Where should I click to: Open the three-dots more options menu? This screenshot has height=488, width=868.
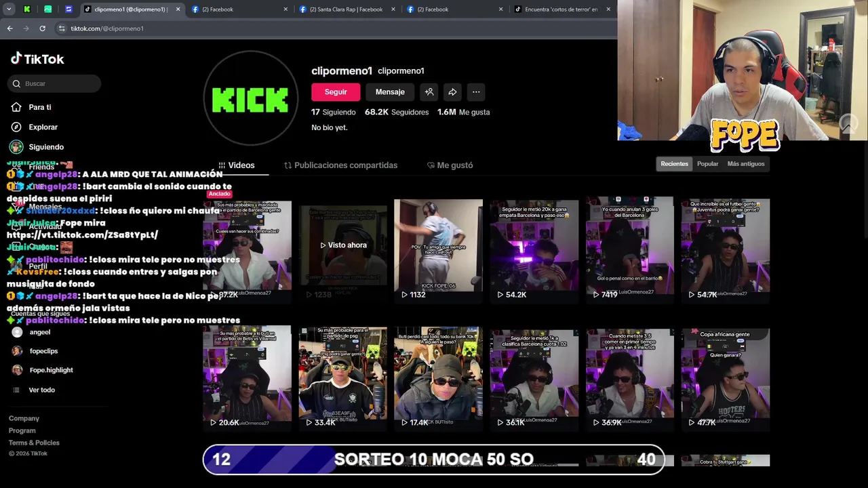coord(476,92)
